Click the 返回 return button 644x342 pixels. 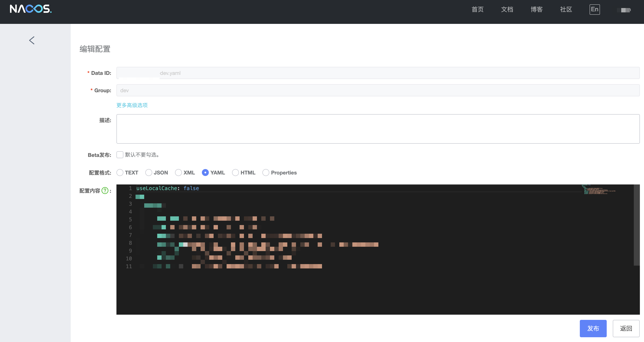(x=626, y=329)
